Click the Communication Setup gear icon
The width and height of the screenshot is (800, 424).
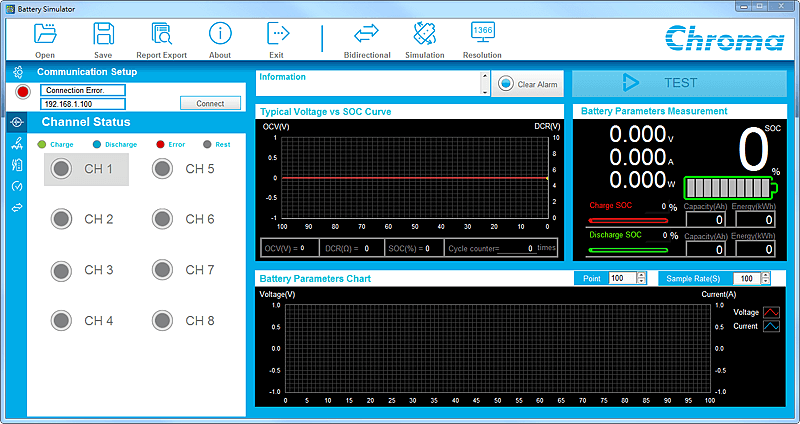(16, 72)
